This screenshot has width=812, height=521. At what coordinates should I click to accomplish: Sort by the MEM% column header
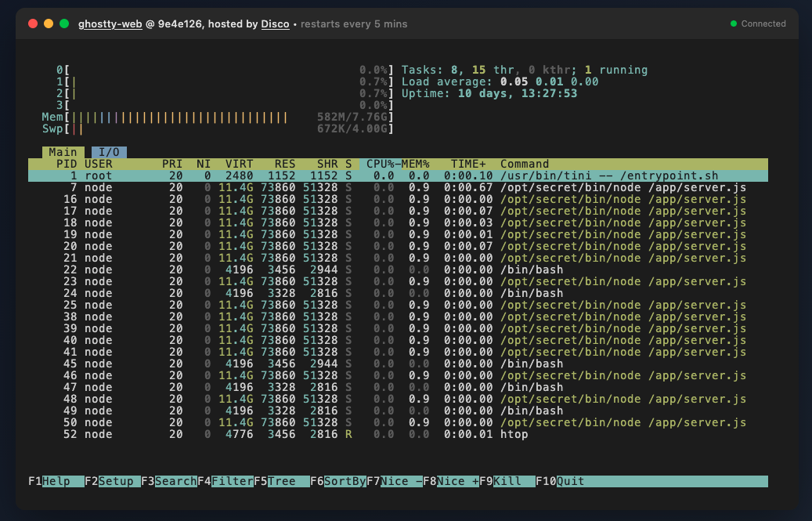[415, 164]
